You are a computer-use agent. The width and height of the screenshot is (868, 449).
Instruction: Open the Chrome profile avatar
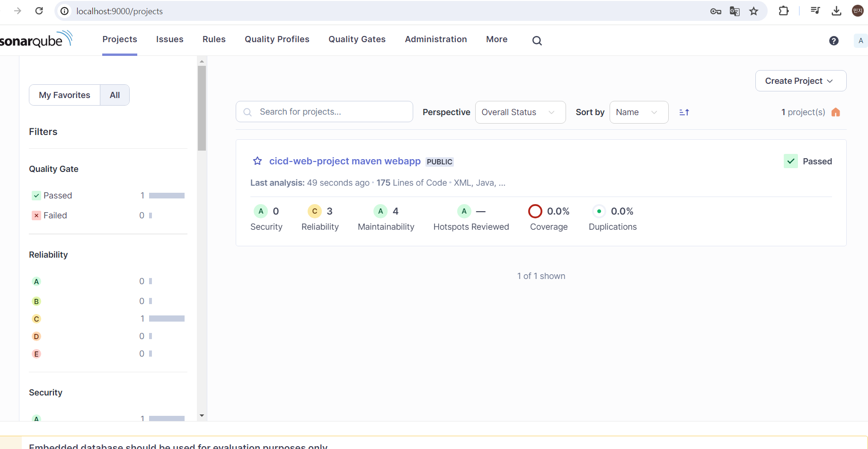pos(858,11)
